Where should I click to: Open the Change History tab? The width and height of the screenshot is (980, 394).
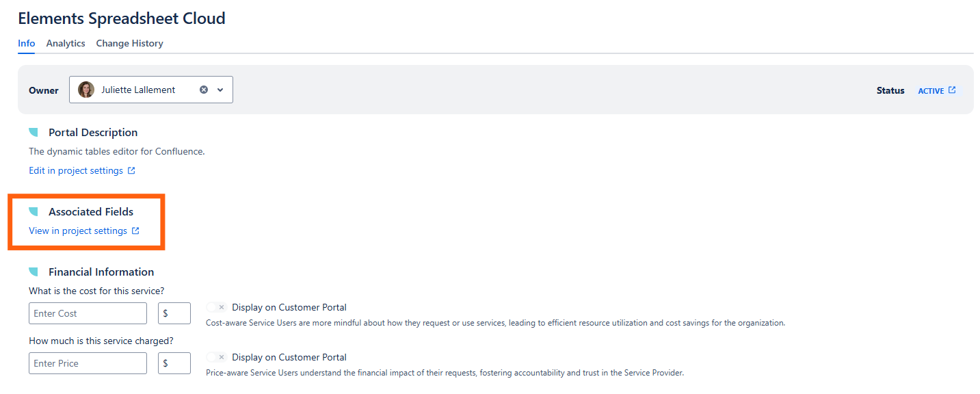tap(129, 43)
